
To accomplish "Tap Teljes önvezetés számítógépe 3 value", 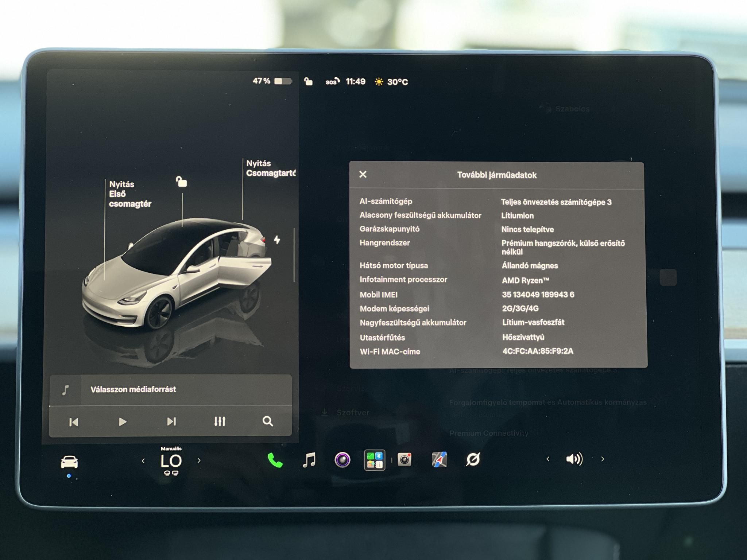I will click(556, 202).
